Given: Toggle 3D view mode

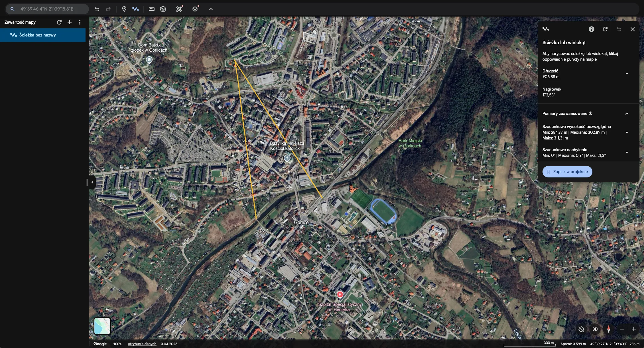Looking at the screenshot, I should 595,329.
